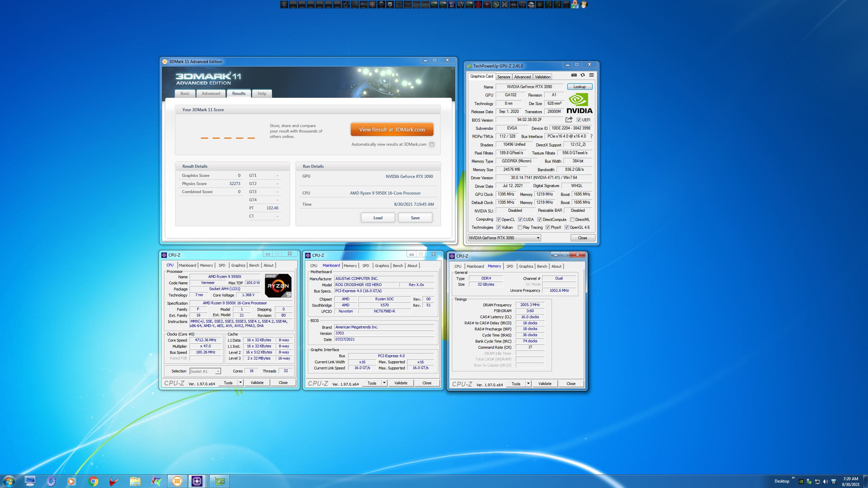Open the Advanced tab in 3DMark 11
868x488 pixels.
(x=211, y=94)
